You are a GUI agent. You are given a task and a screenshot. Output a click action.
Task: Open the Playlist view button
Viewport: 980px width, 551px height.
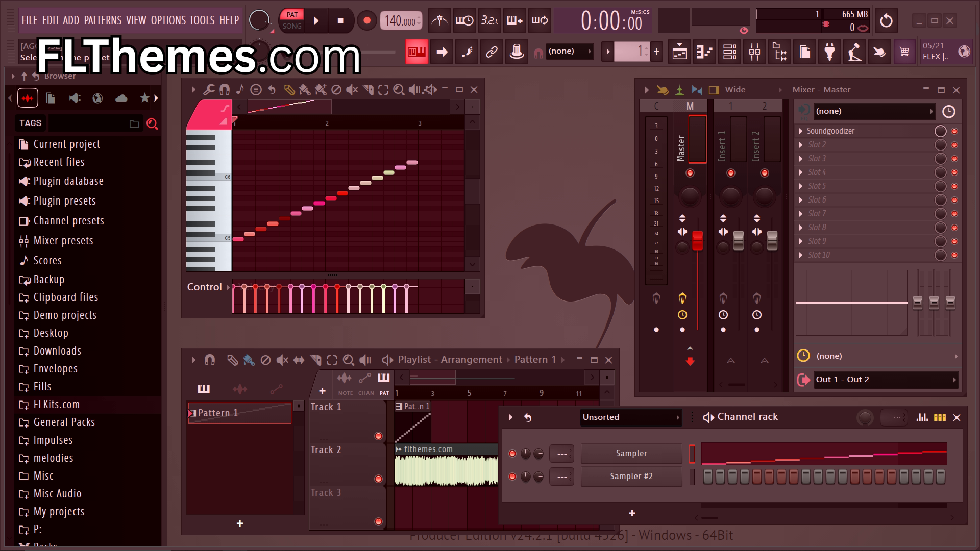[x=679, y=52]
